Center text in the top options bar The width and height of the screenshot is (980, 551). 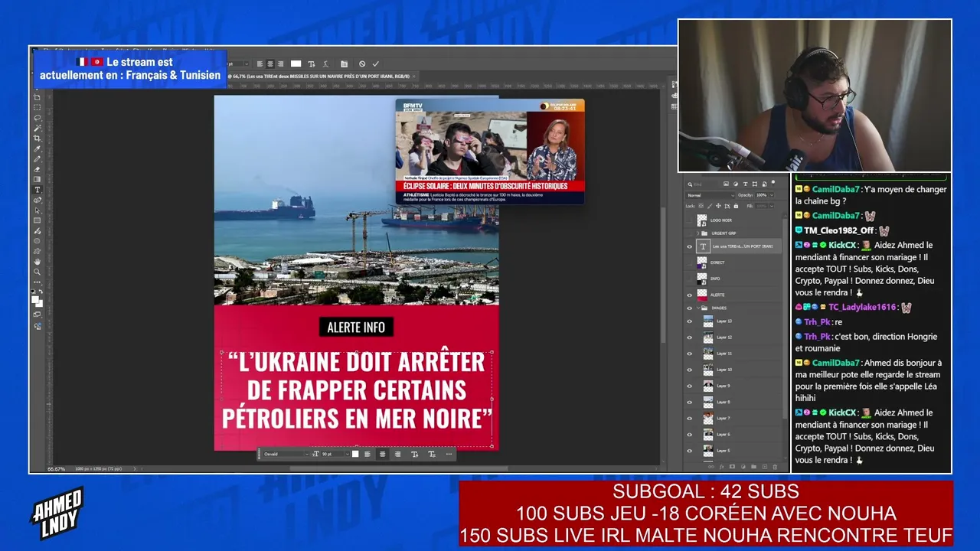(270, 64)
